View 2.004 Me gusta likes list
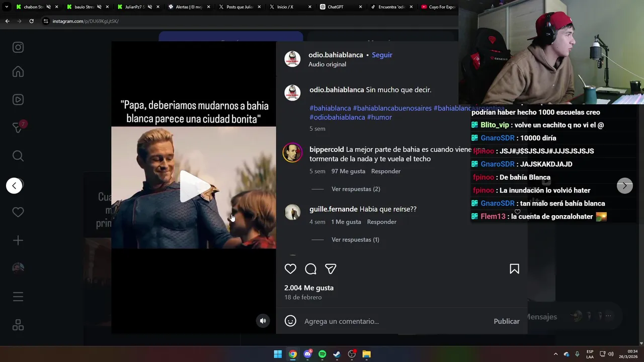Image resolution: width=644 pixels, height=362 pixels. [309, 288]
